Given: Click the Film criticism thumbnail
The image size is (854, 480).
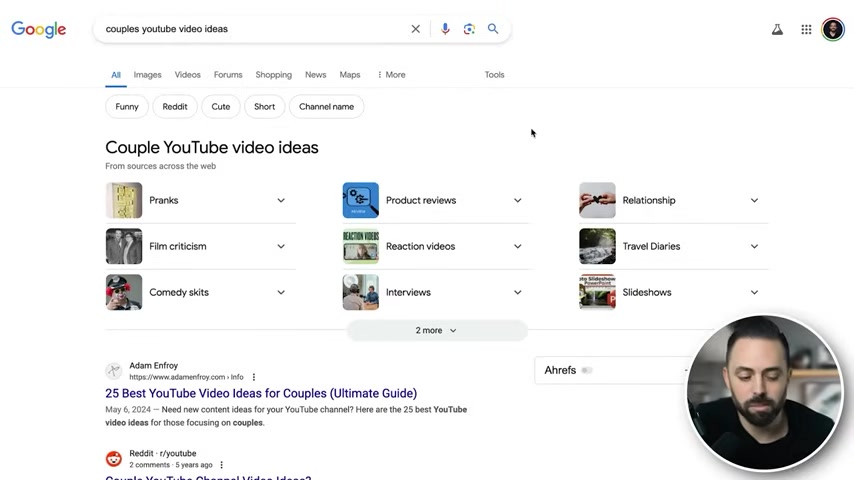Looking at the screenshot, I should [124, 246].
